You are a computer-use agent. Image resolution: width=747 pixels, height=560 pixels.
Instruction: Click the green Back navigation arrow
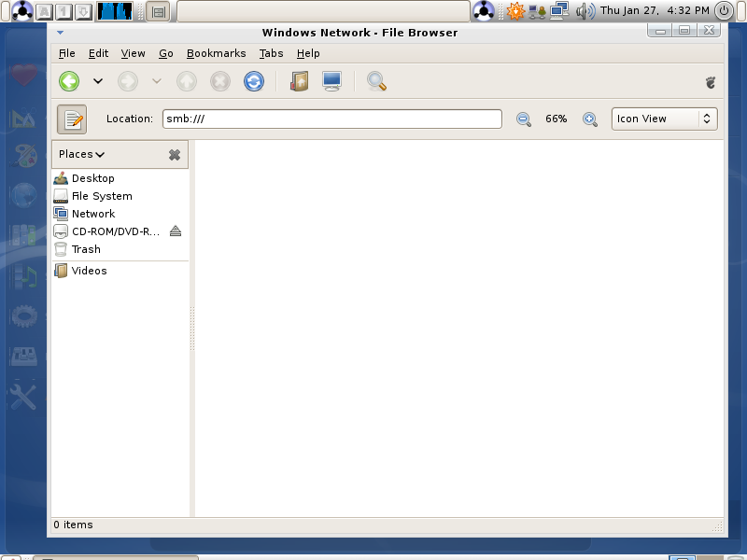[x=69, y=81]
